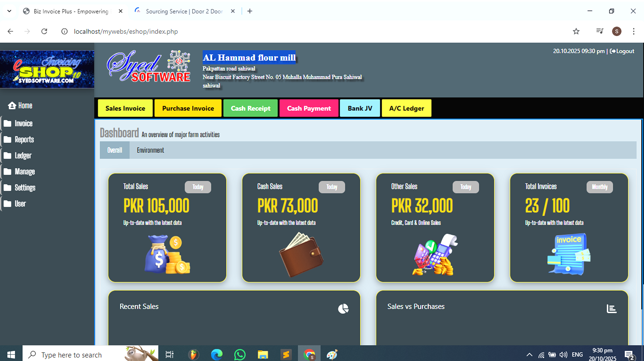Click the card terminal icon in Other Sales
This screenshot has width=644, height=361.
pyautogui.click(x=435, y=254)
